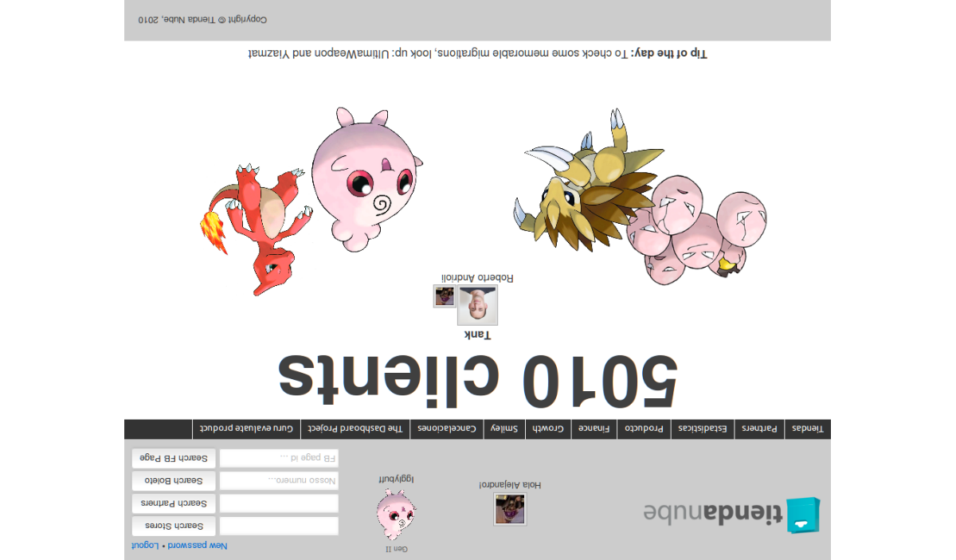The width and height of the screenshot is (956, 560).
Task: Select the Smiley menu item
Action: (504, 429)
